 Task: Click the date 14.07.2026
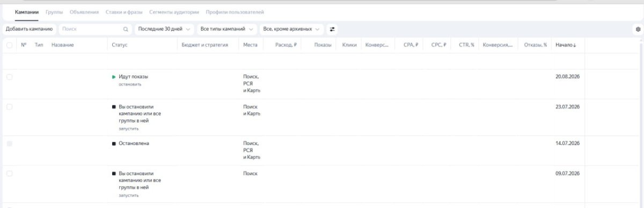coord(567,144)
